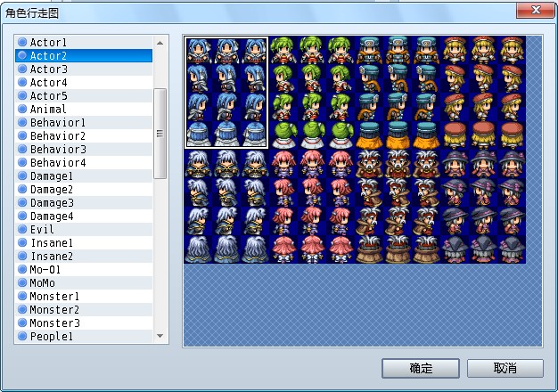The width and height of the screenshot is (558, 392).
Task: Select Damage1 graphic file
Action: 84,176
